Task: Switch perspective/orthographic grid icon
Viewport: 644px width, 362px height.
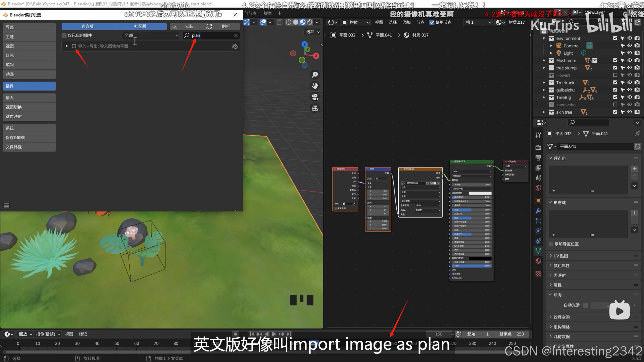Action: pos(315,108)
